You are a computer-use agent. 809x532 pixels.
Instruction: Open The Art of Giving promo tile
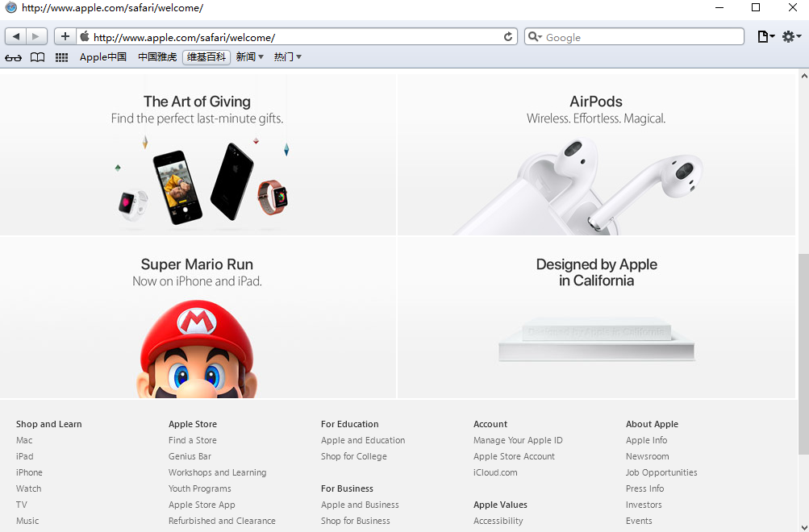coord(198,155)
